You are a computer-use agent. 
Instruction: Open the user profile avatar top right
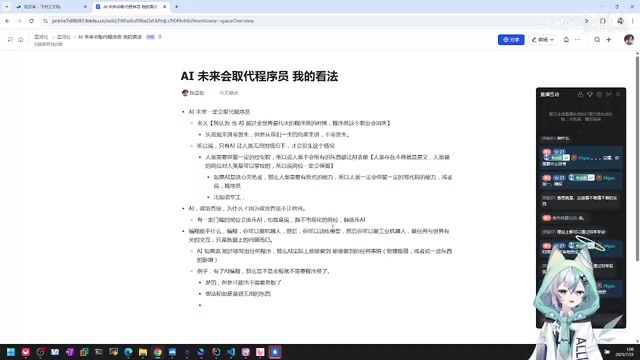click(629, 40)
